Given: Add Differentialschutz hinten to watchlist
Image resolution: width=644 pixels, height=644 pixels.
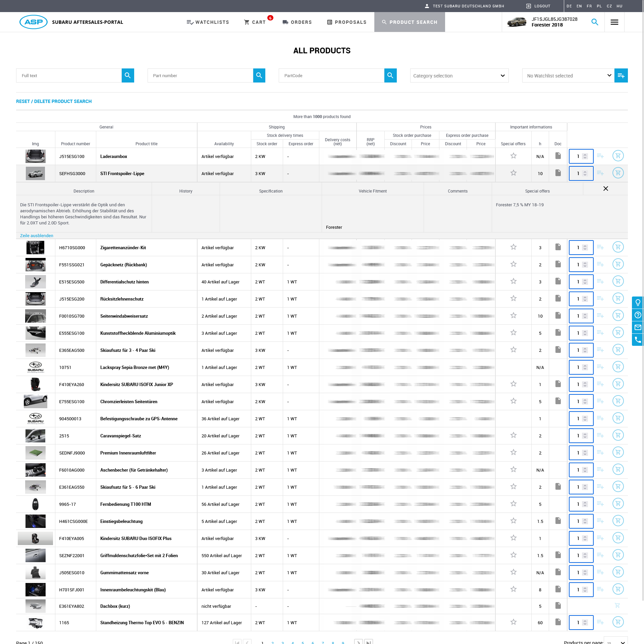Looking at the screenshot, I should [x=600, y=282].
